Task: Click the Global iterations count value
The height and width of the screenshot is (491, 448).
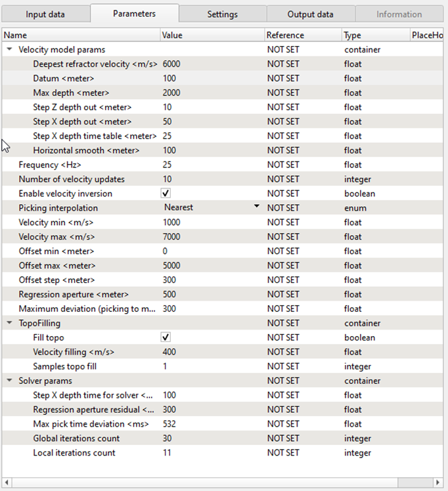Action: click(x=210, y=438)
